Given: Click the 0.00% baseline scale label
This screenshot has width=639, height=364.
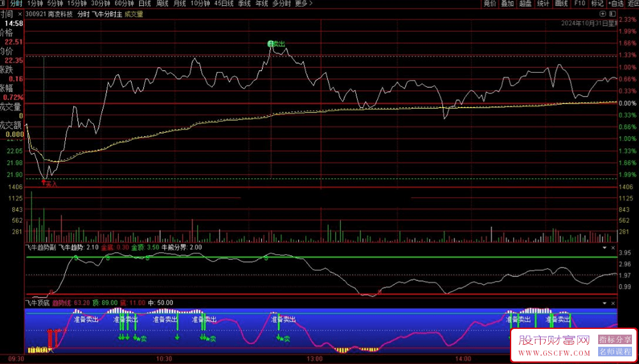Looking at the screenshot, I should [627, 103].
